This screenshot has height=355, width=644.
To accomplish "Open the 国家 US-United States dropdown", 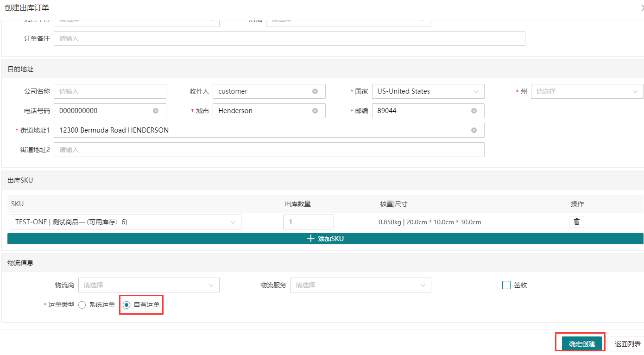I will tap(428, 91).
